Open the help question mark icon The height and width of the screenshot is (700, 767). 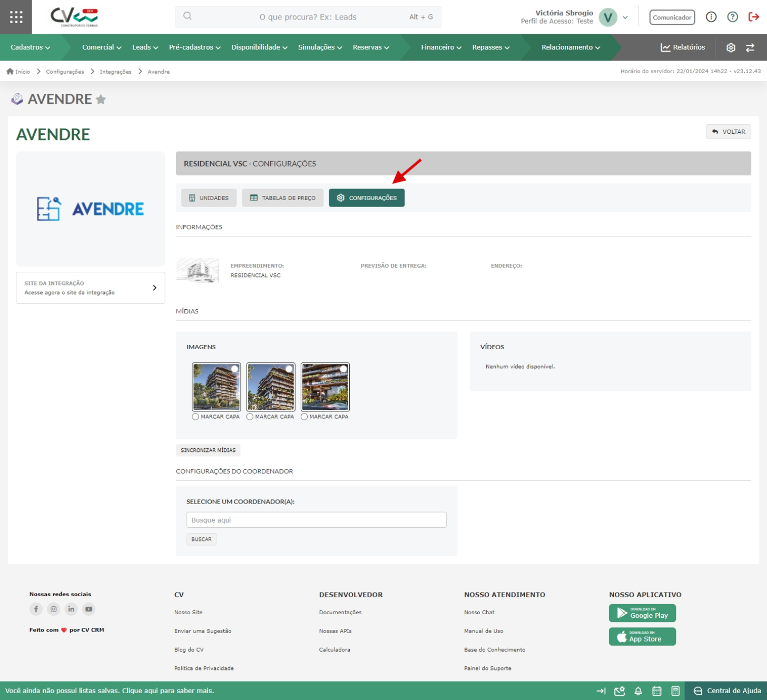(732, 17)
